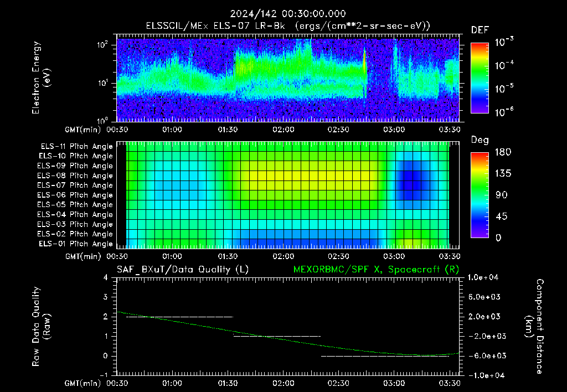567x392 pixels.
Task: Click the plot title date "2024/142 00:30:00.000"
Action: pos(288,14)
